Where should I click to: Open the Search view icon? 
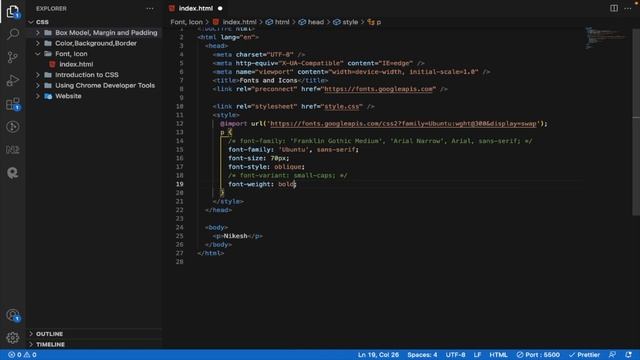pos(13,34)
